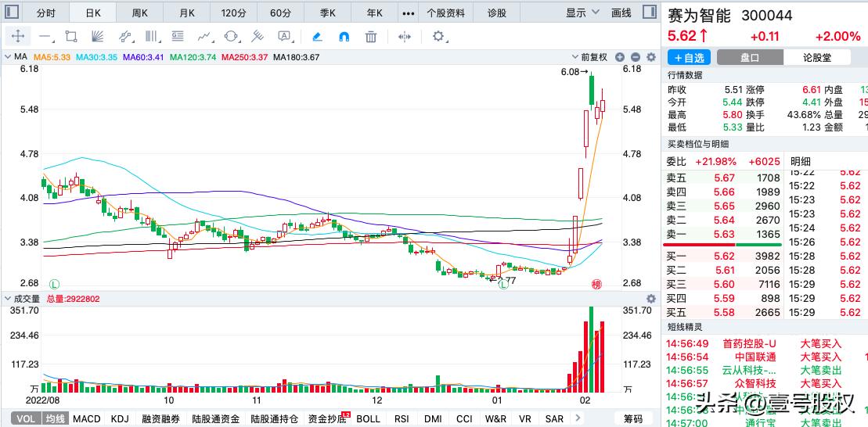Select the circle arc drawing tool

coord(231,37)
